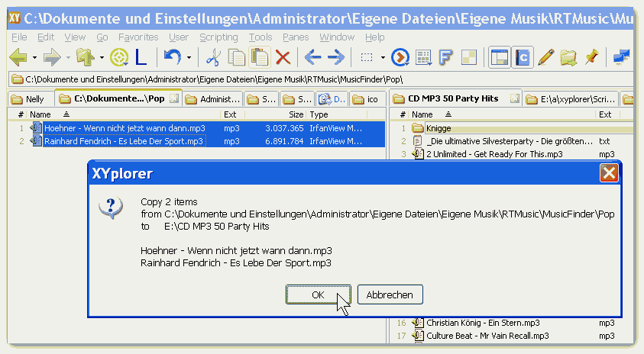Select the CD MP3 50 Party Hits tab
The height and width of the screenshot is (354, 644).
tap(455, 98)
